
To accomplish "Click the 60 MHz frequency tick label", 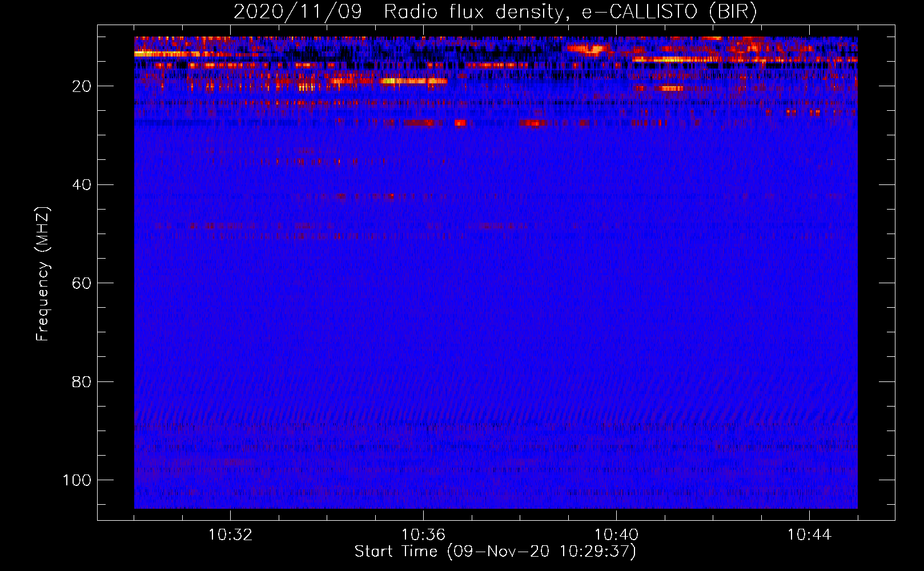I will (x=82, y=283).
